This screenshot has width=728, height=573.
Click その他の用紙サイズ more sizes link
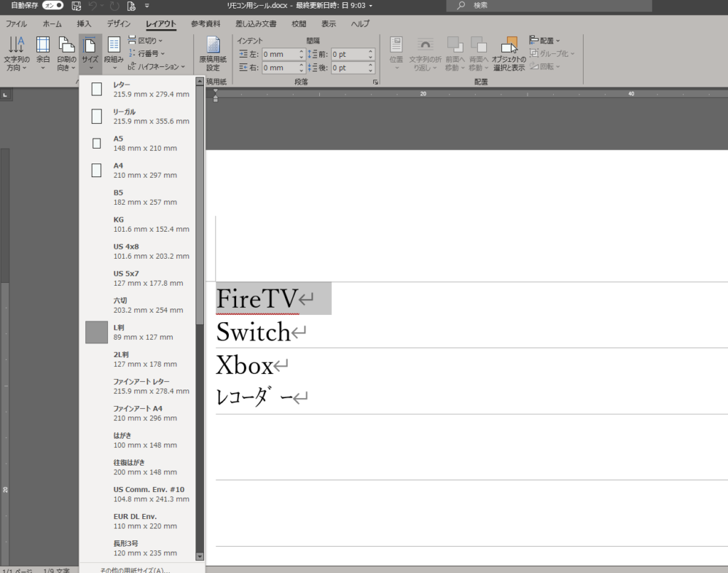tap(135, 569)
